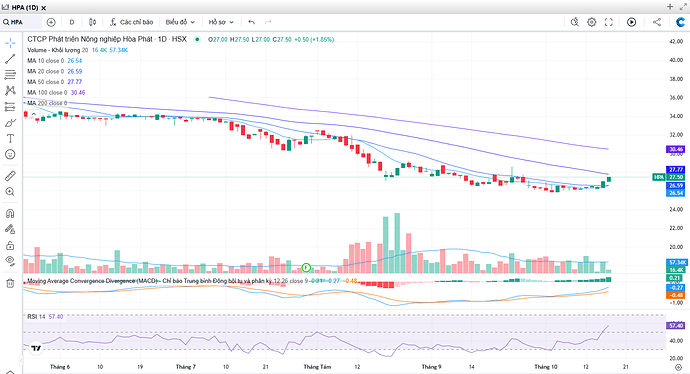Click the 27.77 MA price label
Image resolution: width=690 pixels, height=374 pixels.
(x=676, y=169)
